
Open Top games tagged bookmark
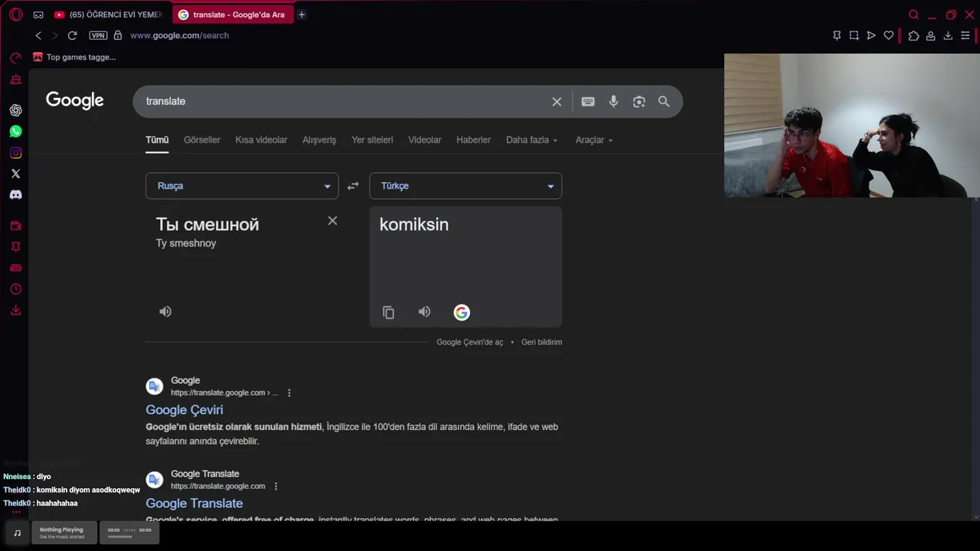coord(74,57)
